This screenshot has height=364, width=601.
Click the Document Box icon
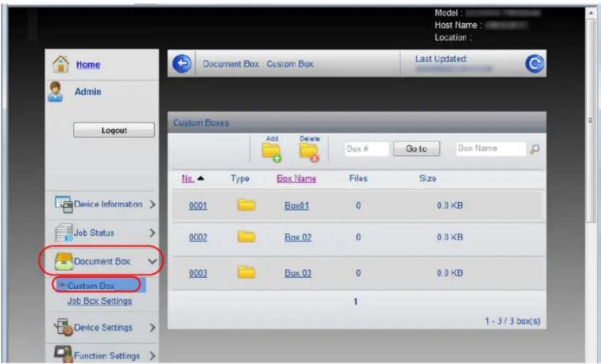point(64,261)
